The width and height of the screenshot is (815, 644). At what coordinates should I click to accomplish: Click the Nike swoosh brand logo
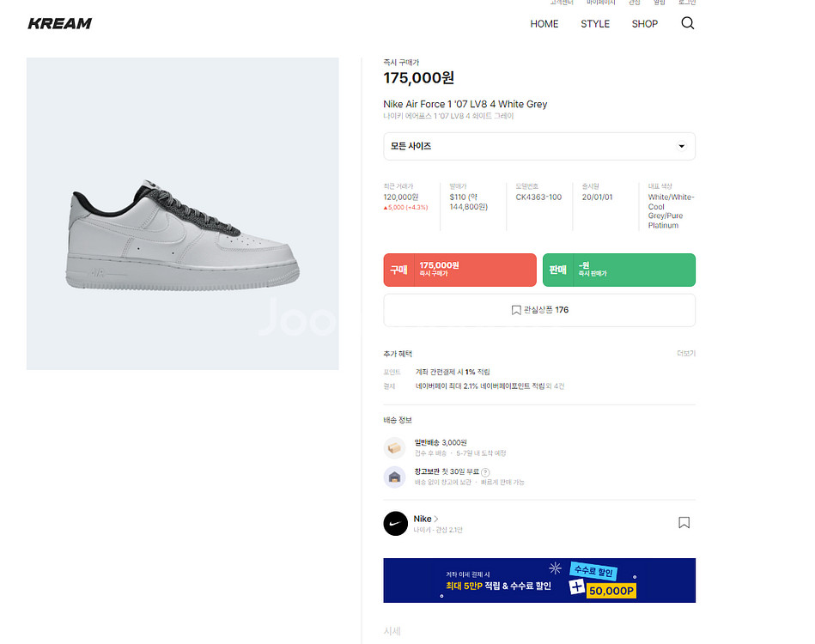click(395, 524)
